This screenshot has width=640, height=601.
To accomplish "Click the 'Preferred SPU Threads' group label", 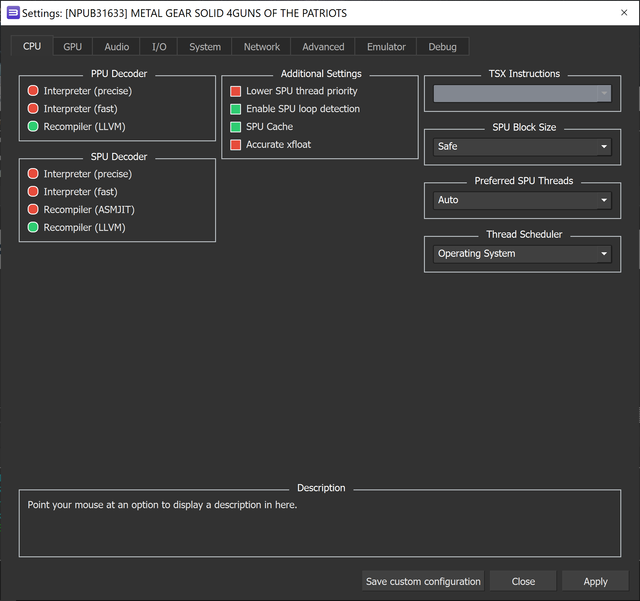I will [x=524, y=181].
